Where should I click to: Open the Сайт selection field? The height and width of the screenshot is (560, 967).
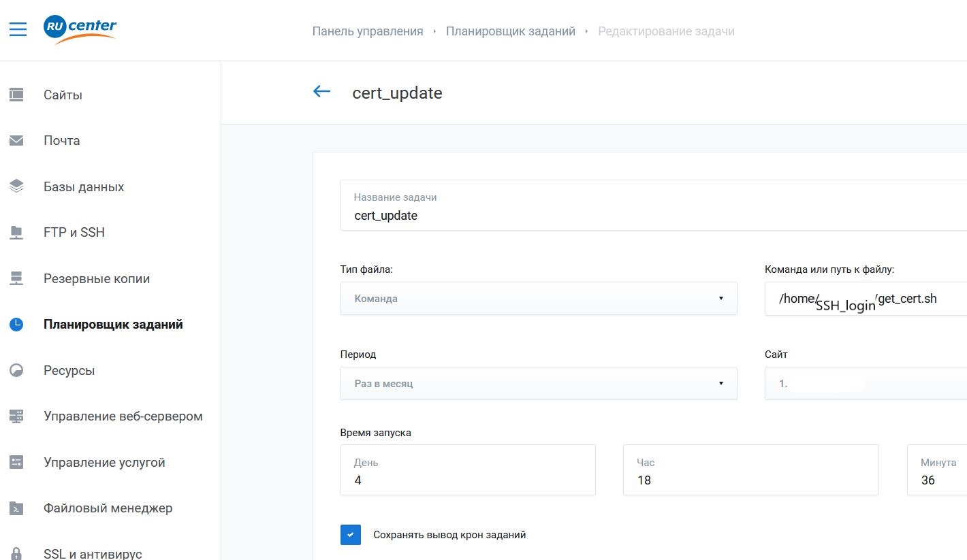pos(865,384)
